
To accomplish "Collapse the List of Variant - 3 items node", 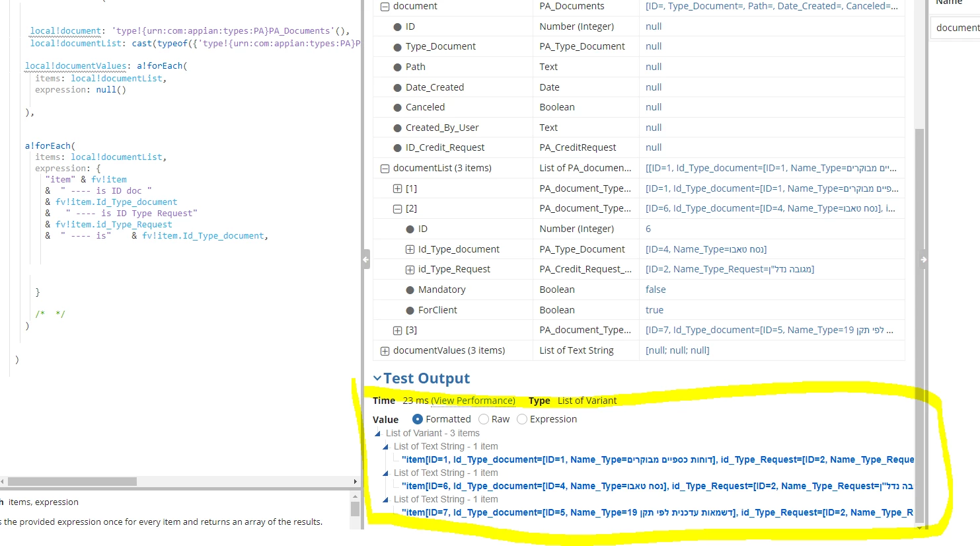I will [378, 434].
